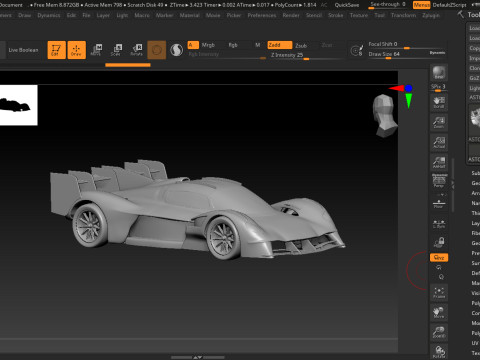Select the Scale transform tool
The height and width of the screenshot is (360, 480).
(x=116, y=50)
